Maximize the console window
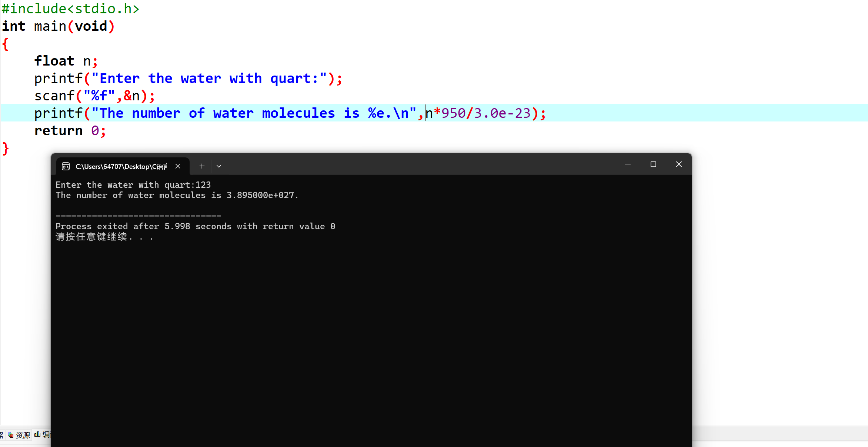 [x=653, y=164]
